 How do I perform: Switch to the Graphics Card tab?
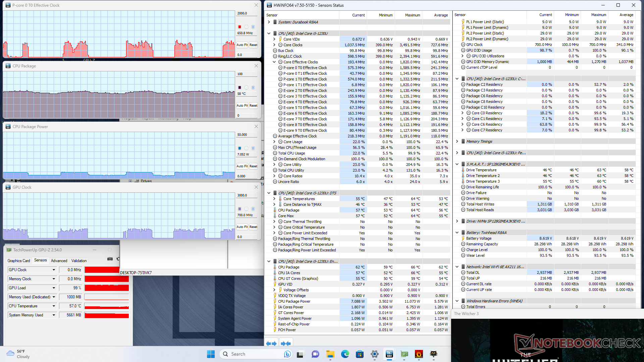coord(19,260)
